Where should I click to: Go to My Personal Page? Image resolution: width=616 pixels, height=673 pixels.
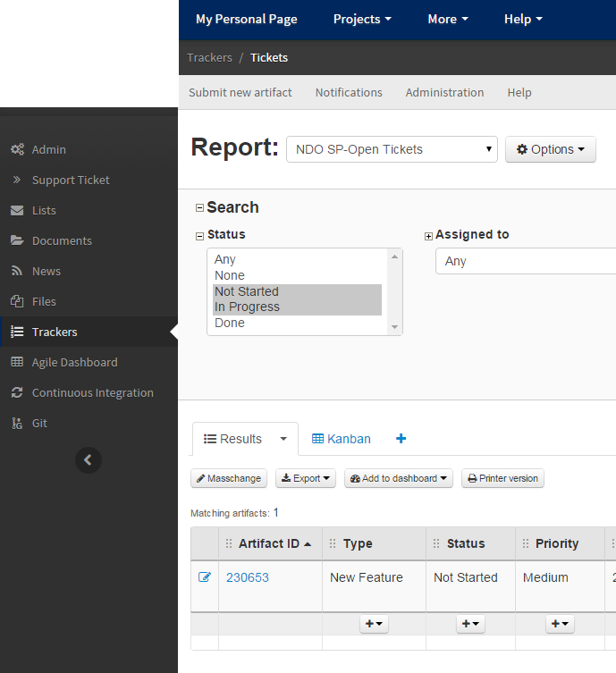(x=247, y=20)
